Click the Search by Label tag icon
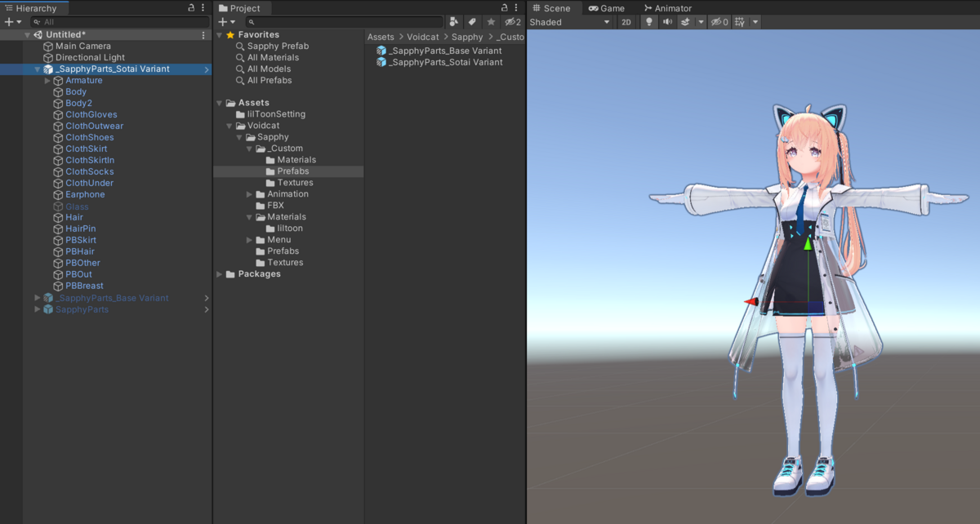Viewport: 980px width, 524px height. coord(472,22)
